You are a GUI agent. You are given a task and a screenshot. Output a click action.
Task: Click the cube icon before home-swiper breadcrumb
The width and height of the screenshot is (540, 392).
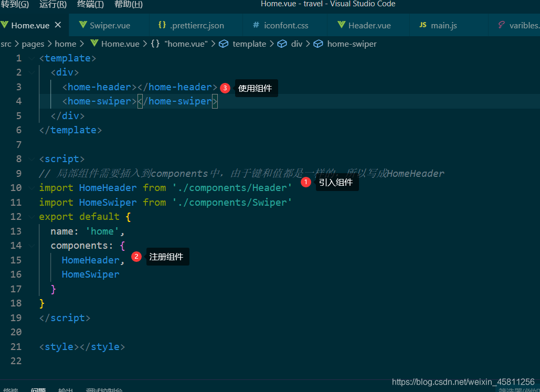[318, 44]
